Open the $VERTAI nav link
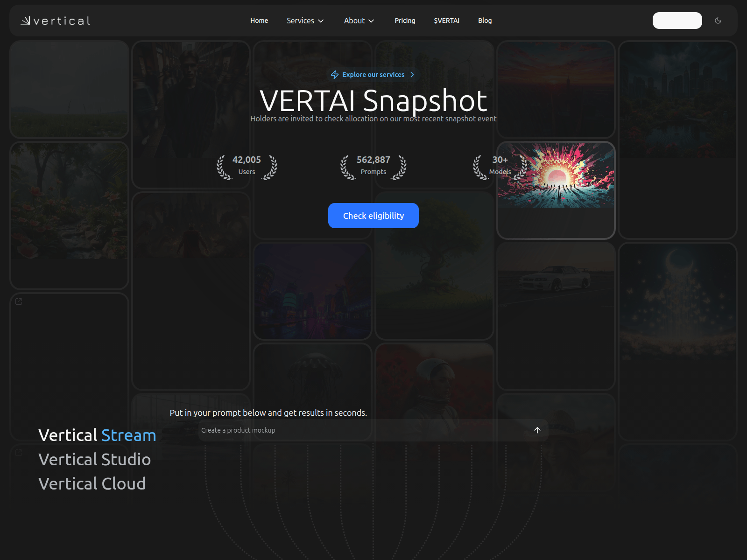Screen dimensions: 747x560 pos(446,21)
